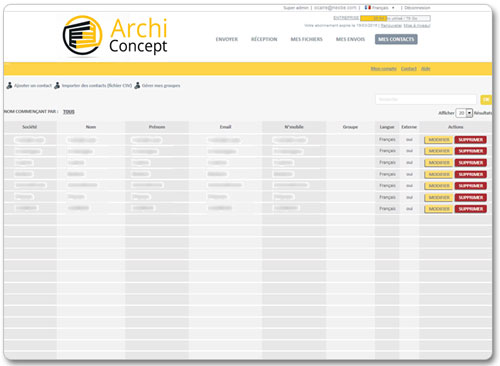Image resolution: width=500 pixels, height=366 pixels.
Task: Open the Aide help link
Action: click(426, 69)
